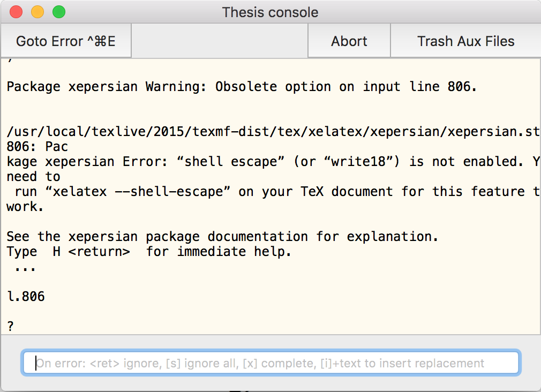Click the ellipsis '...' line in console
Image resolution: width=541 pixels, height=392 pixels.
(25, 267)
